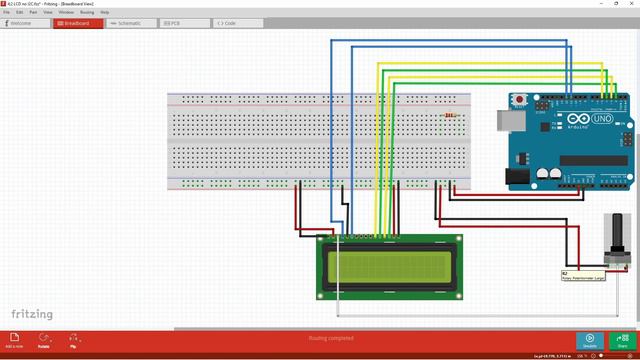640x360 pixels.
Task: Start the circuit Simulate button
Action: [590, 341]
